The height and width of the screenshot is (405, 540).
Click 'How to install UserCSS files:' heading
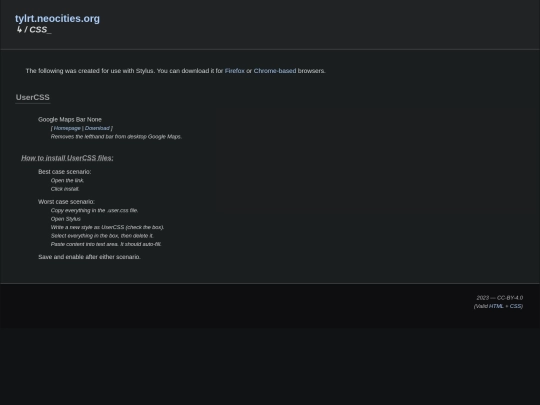coord(67,158)
